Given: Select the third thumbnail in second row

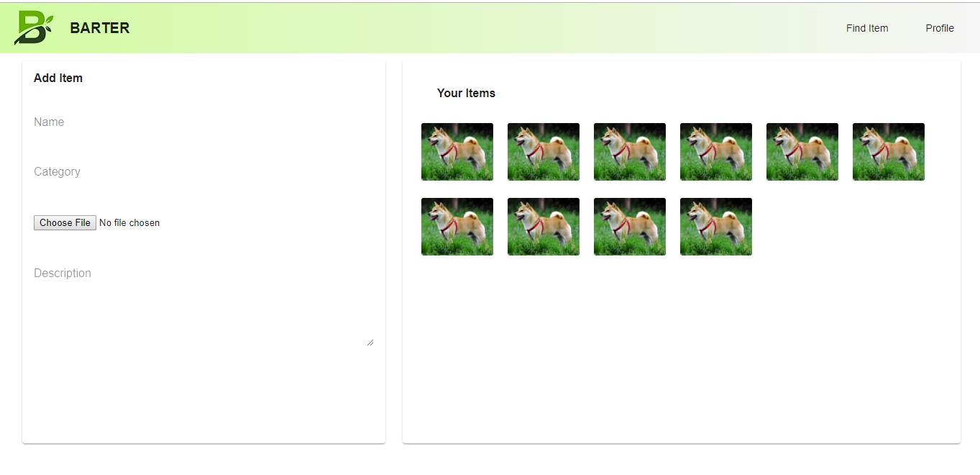Looking at the screenshot, I should tap(630, 227).
